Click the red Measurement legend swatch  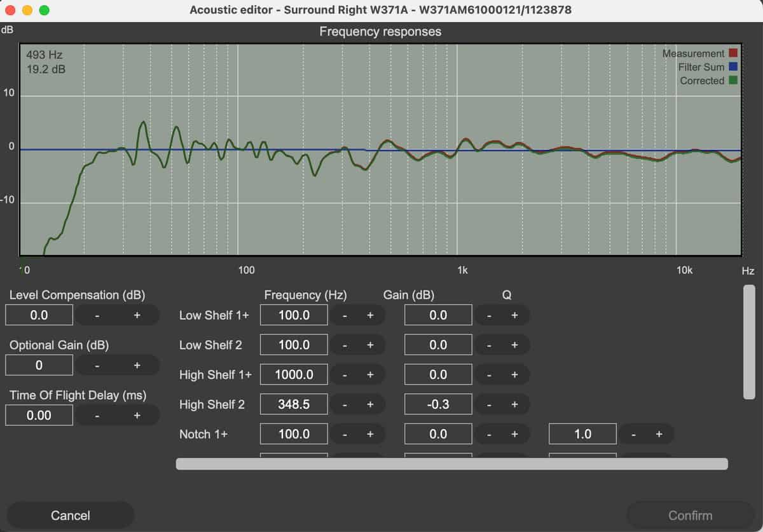tap(733, 53)
